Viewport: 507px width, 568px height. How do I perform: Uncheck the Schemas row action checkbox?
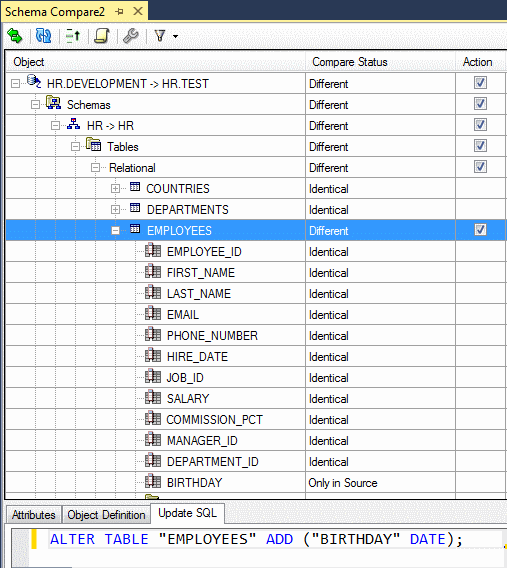tap(480, 104)
